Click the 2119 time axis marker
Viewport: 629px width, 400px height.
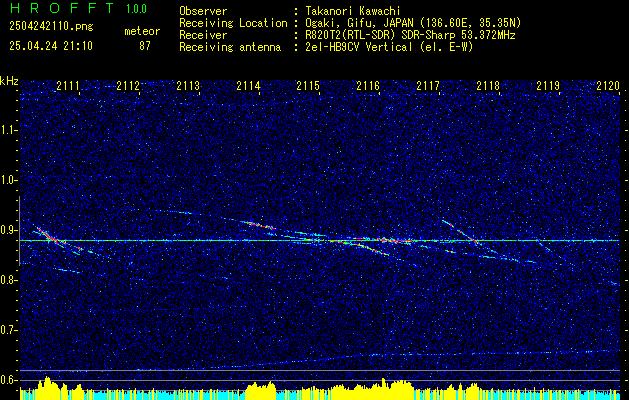point(548,86)
